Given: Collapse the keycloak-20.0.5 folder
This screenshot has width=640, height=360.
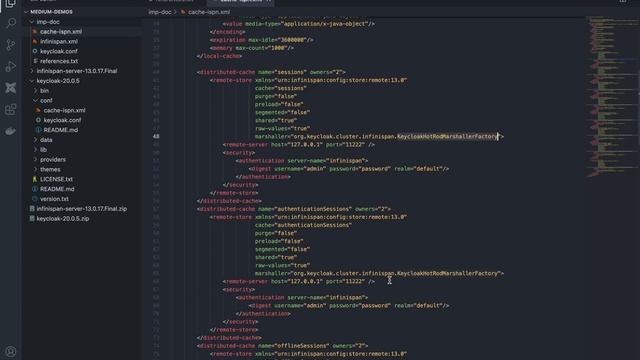Looking at the screenshot, I should click(x=32, y=81).
